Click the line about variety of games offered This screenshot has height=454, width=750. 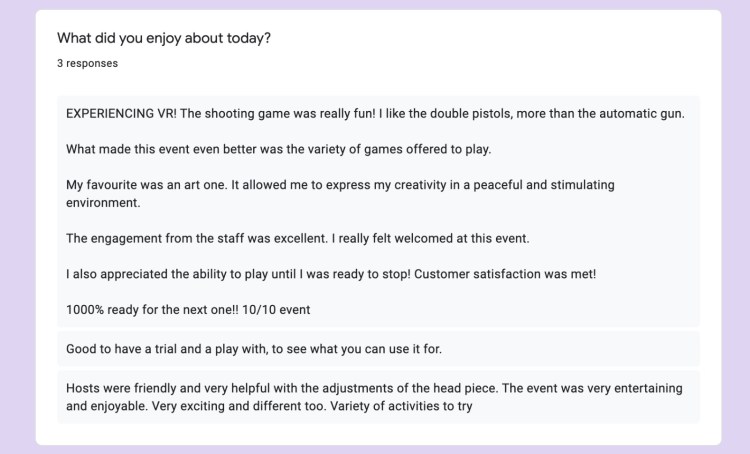point(278,150)
